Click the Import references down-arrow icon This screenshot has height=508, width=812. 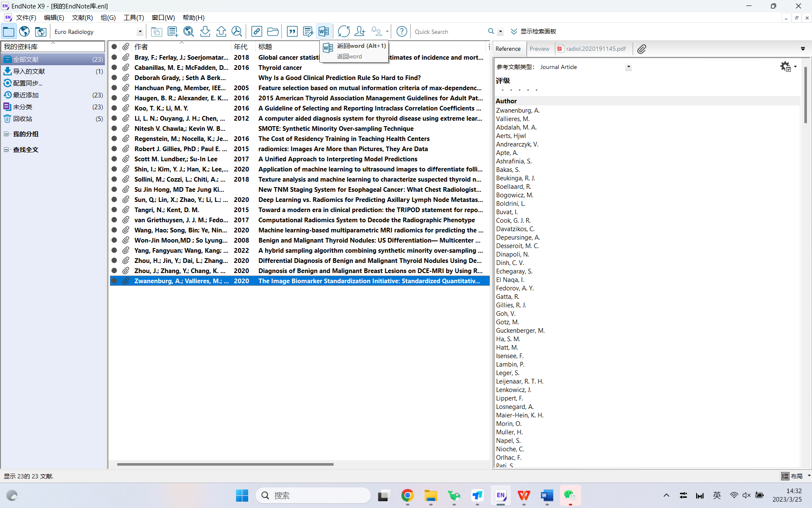pyautogui.click(x=205, y=31)
